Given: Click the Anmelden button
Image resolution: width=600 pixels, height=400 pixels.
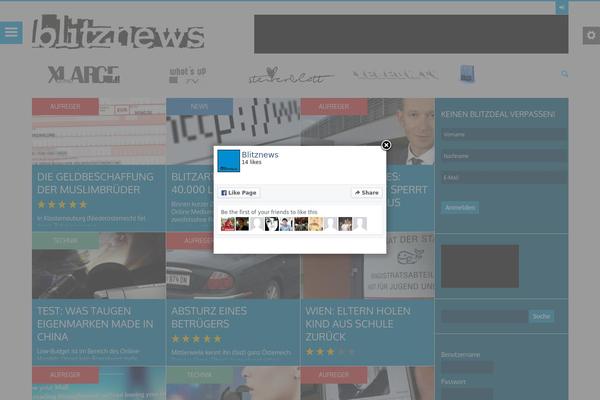Looking at the screenshot, I should 460,207.
